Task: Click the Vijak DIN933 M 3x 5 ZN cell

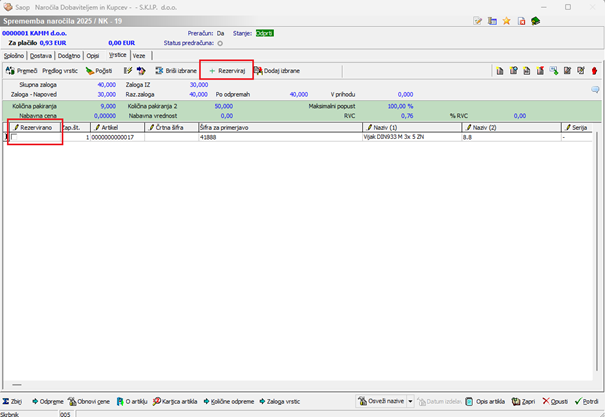Action: [x=412, y=137]
